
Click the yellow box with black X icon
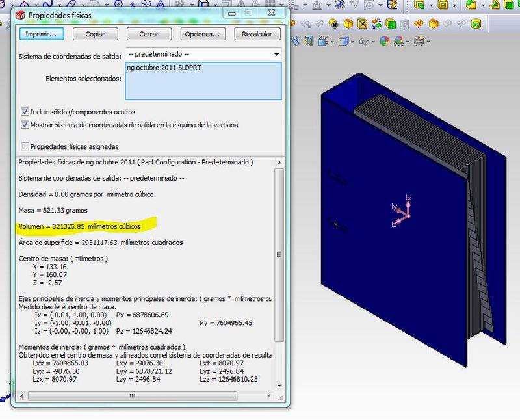[x=363, y=24]
